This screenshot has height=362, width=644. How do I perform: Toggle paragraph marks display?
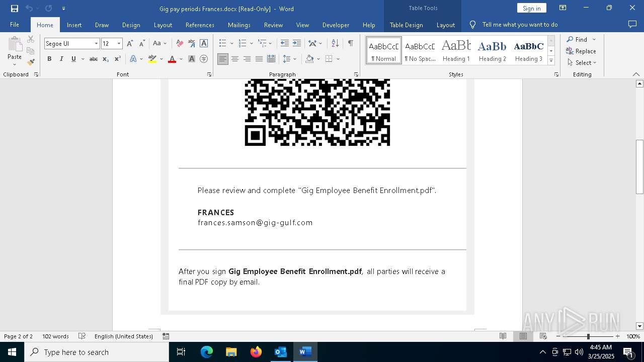pos(351,44)
